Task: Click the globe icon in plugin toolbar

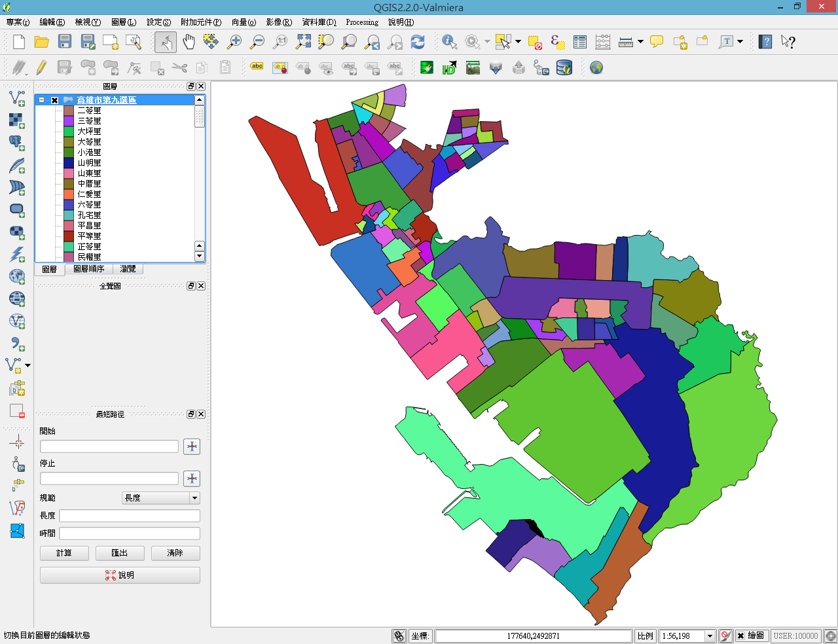Action: click(x=596, y=67)
